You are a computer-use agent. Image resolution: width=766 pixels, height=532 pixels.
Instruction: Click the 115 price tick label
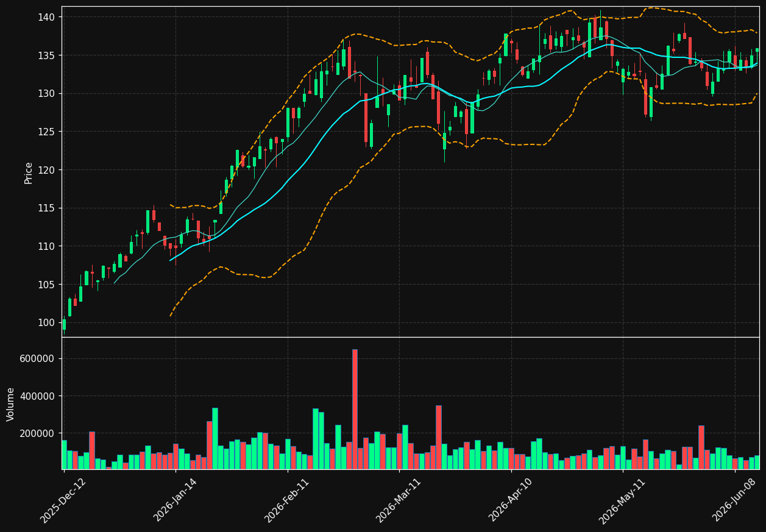pos(48,208)
